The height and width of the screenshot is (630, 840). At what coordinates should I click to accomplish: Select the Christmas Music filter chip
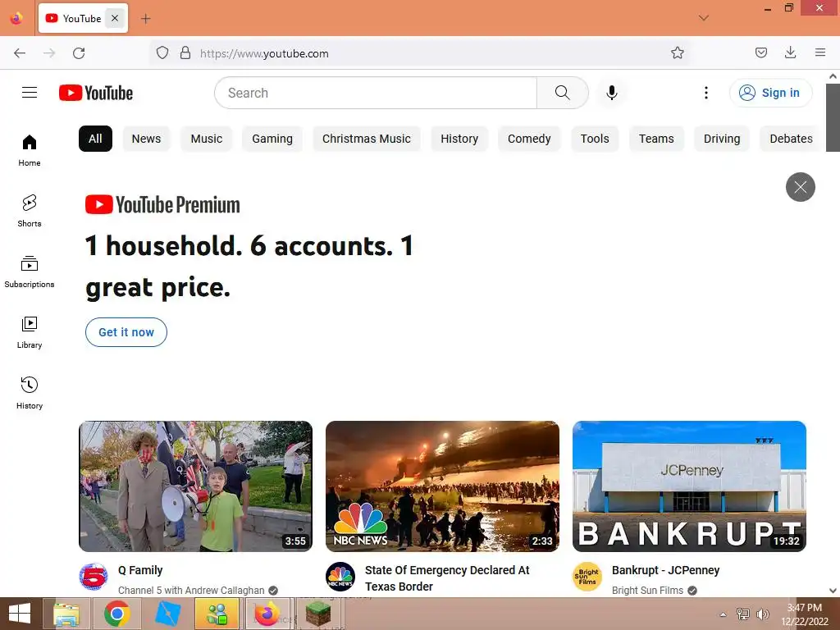[x=367, y=139]
